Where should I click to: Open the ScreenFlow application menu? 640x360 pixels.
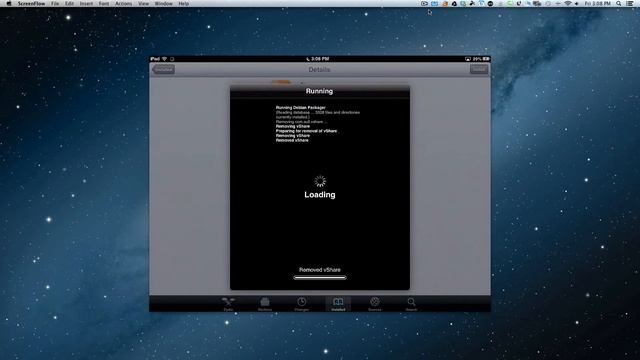(x=31, y=3)
